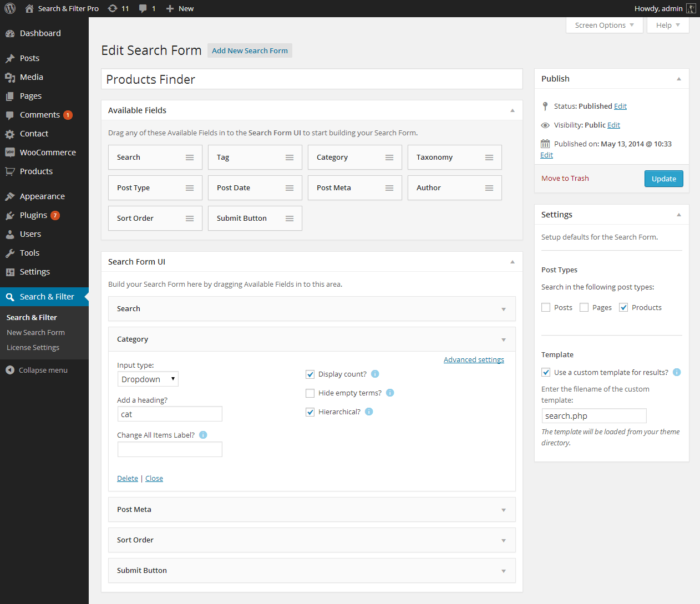The image size is (700, 604).
Task: Click the updates icon showing 11
Action: point(118,8)
